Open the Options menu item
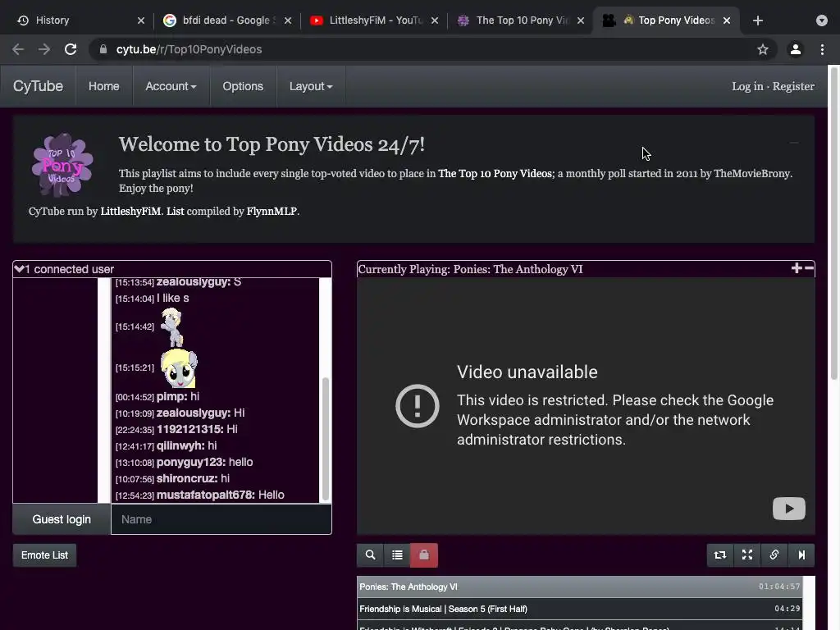Image resolution: width=840 pixels, height=630 pixels. click(x=243, y=86)
